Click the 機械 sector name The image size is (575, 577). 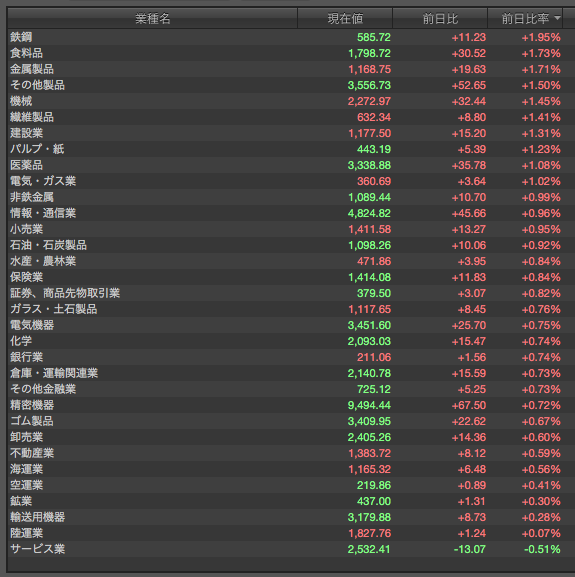[x=21, y=101]
